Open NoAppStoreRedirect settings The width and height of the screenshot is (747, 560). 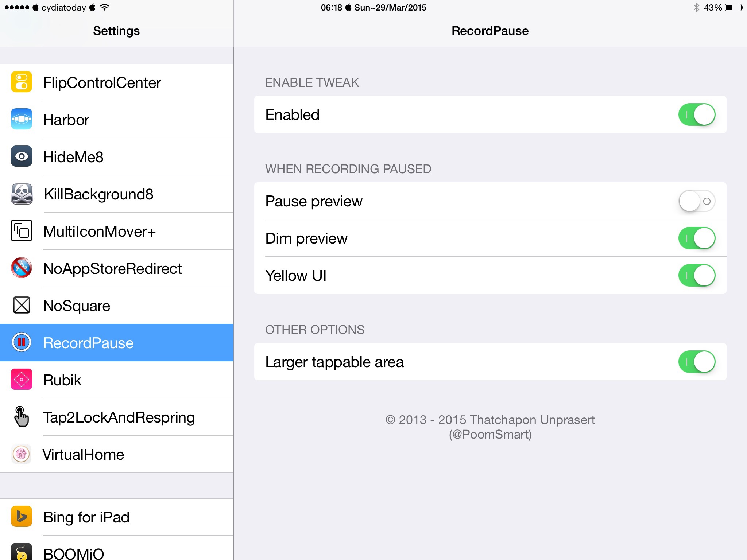point(117,268)
